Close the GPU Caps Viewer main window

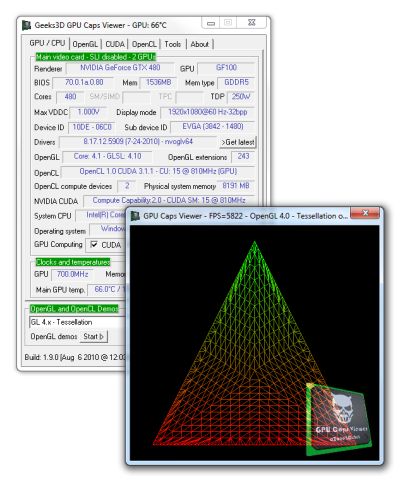tap(252, 23)
